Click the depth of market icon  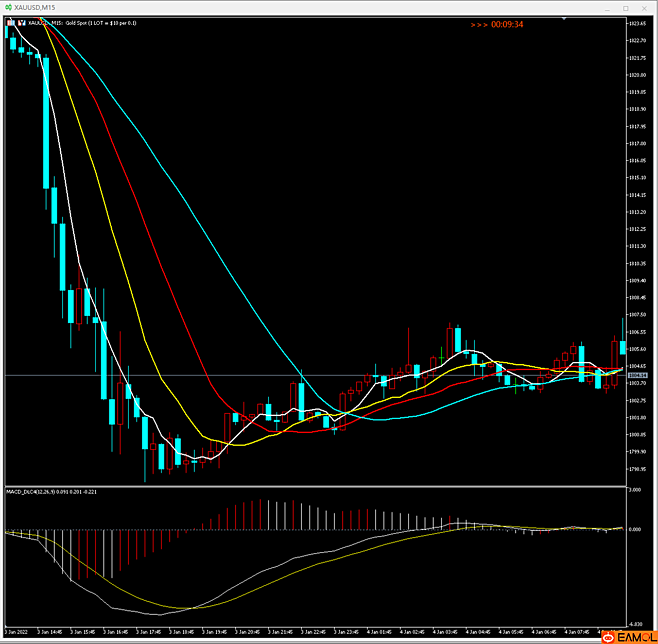[x=22, y=23]
